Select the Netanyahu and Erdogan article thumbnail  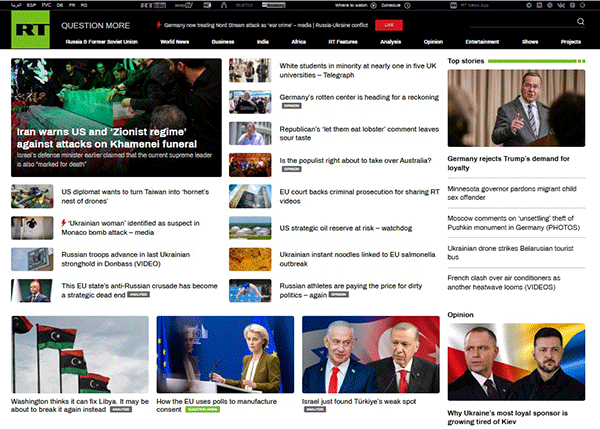[370, 354]
